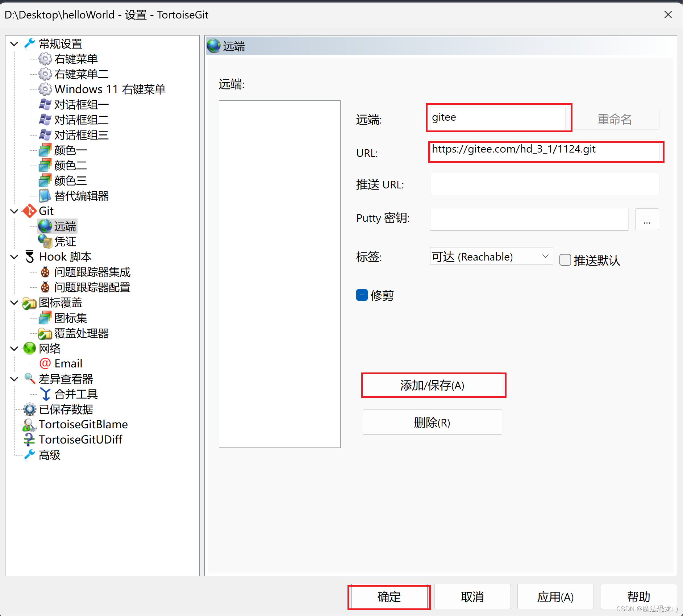Click the 远端 name field containing gitee
Image resolution: width=683 pixels, height=616 pixels.
click(498, 118)
